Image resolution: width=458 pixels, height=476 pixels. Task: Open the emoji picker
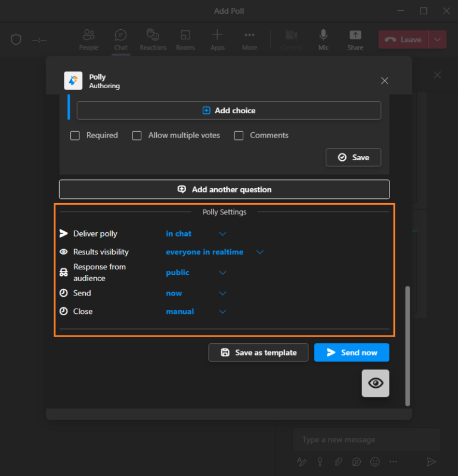click(x=375, y=462)
